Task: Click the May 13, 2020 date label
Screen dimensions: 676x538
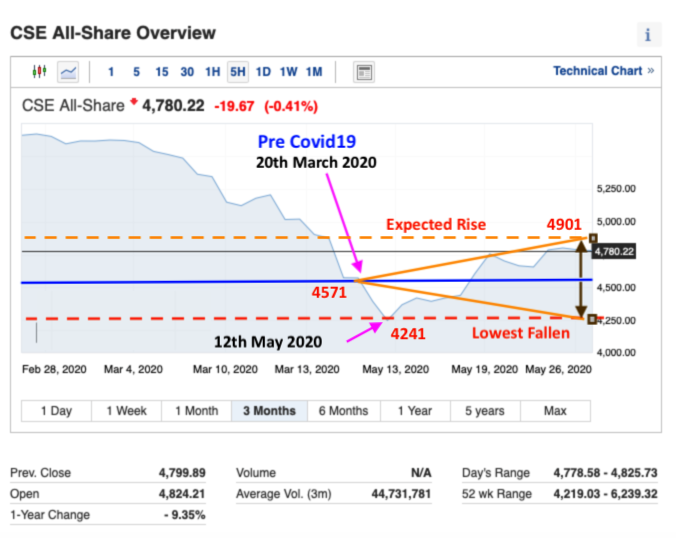Action: (x=396, y=369)
